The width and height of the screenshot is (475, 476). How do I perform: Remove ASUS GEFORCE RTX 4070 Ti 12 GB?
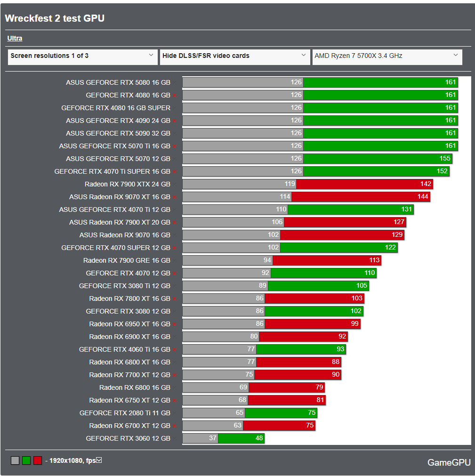pos(175,210)
